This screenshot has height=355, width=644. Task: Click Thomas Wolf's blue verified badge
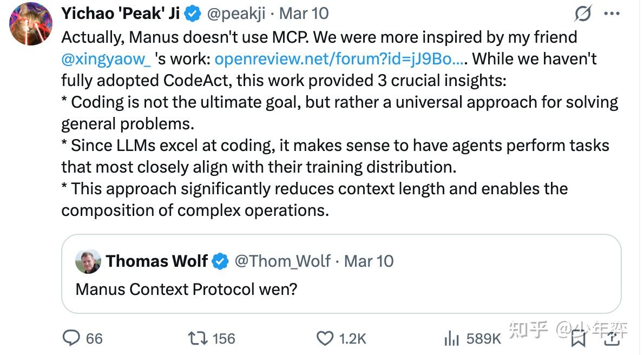click(x=220, y=261)
